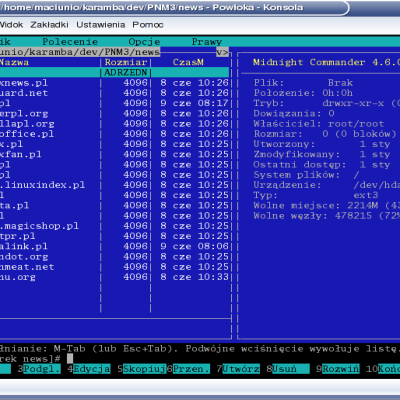Select the alink.pl directory row
400x400 pixels.
[115, 246]
